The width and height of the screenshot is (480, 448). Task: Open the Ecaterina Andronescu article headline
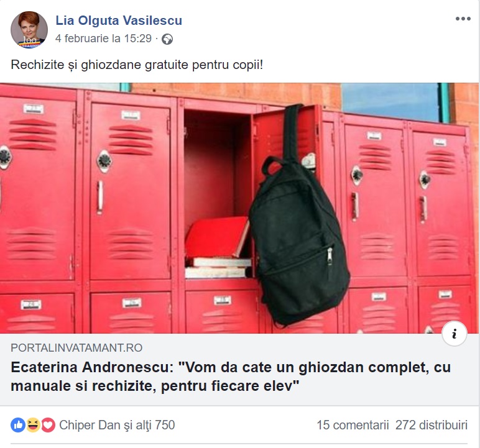point(231,377)
